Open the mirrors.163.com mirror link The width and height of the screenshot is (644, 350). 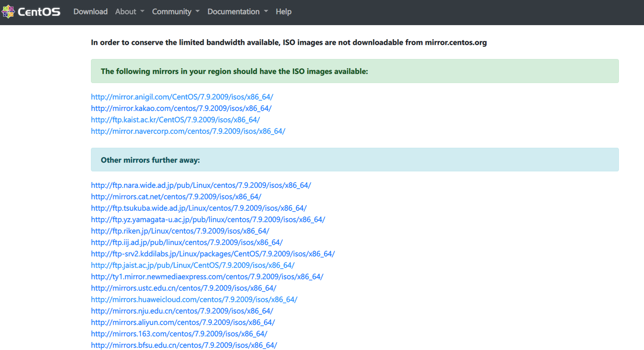pyautogui.click(x=179, y=334)
